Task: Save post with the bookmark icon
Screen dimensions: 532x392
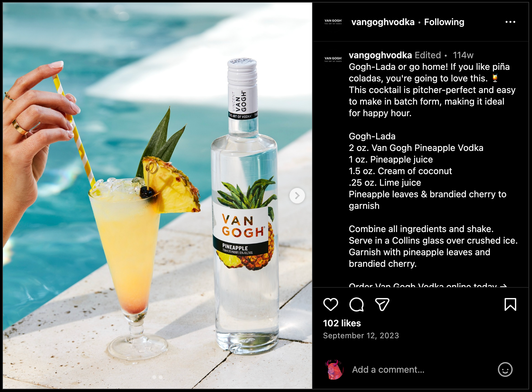Action: click(510, 304)
